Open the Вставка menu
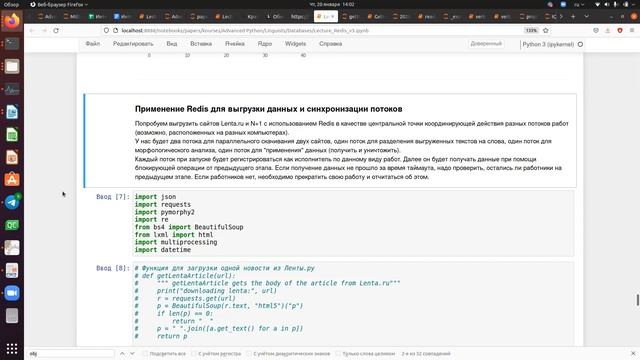 [x=201, y=44]
